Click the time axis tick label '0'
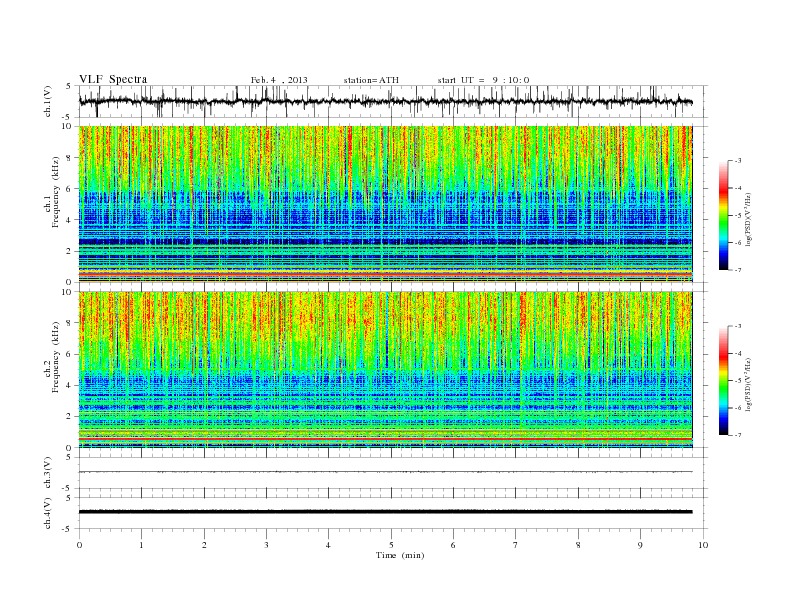 (79, 545)
